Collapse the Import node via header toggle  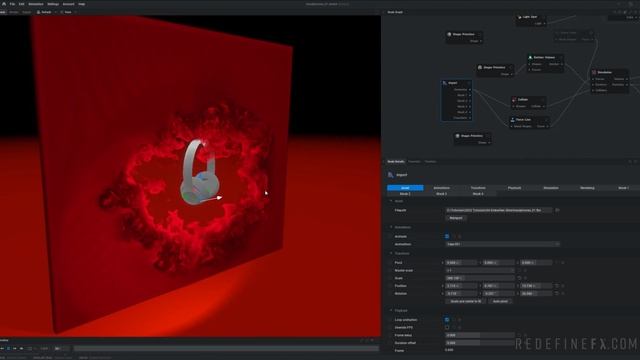tap(469, 83)
